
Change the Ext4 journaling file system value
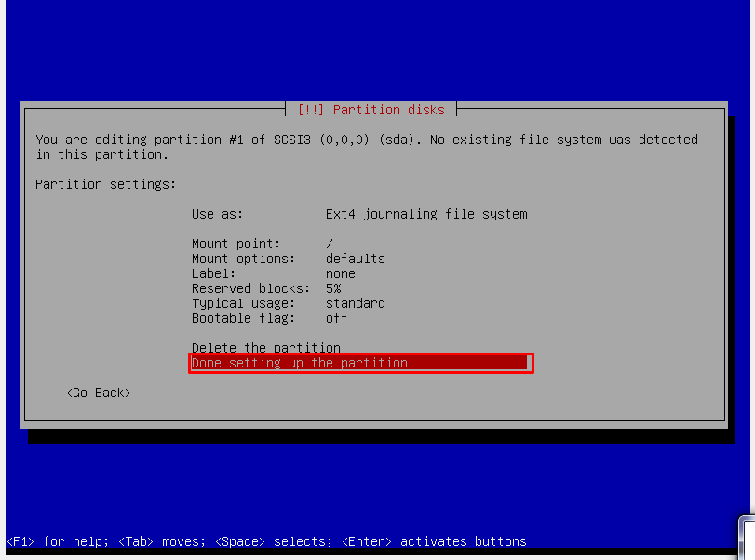coord(425,214)
